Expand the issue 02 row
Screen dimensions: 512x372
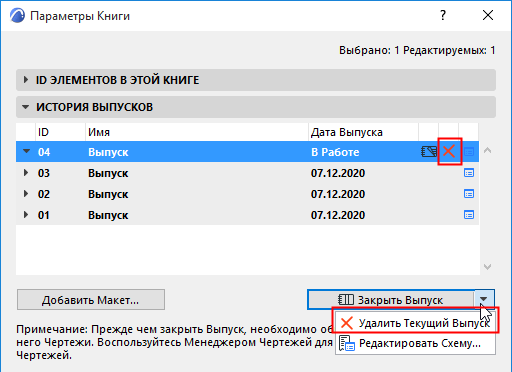tap(25, 194)
